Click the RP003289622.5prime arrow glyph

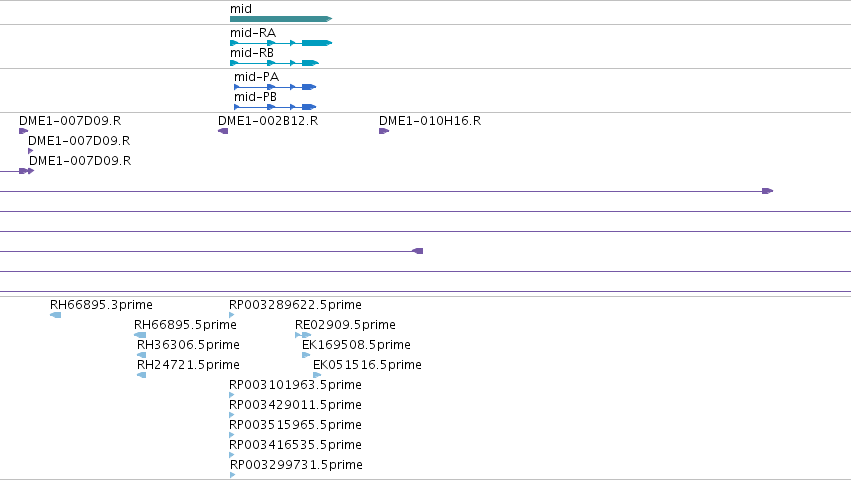tap(232, 315)
